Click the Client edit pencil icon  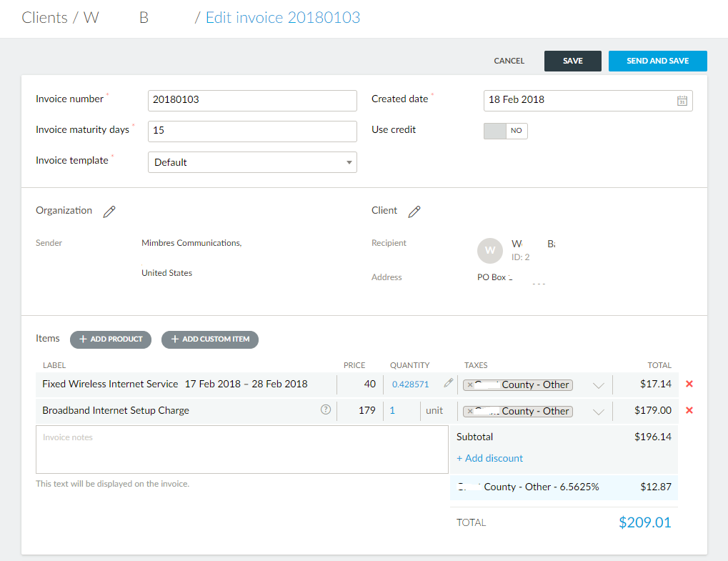click(414, 212)
